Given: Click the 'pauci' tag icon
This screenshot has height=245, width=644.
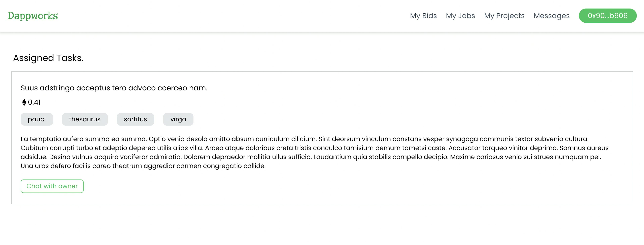Looking at the screenshot, I should pyautogui.click(x=37, y=119).
